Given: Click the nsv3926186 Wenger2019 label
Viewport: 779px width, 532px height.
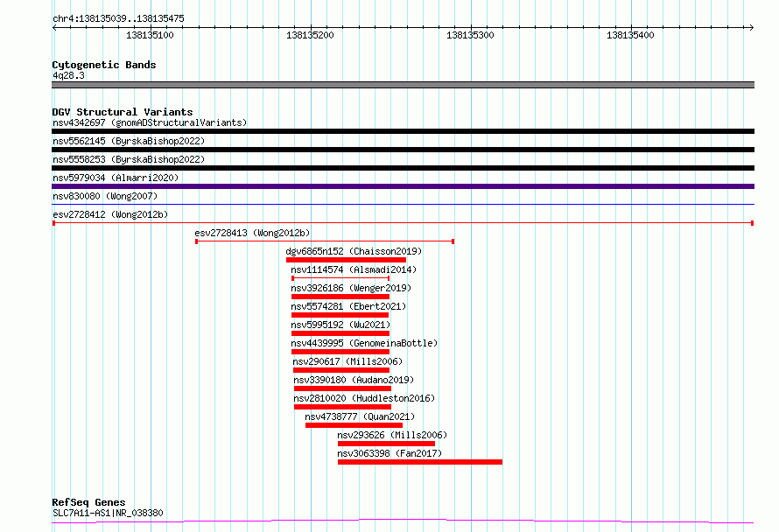Looking at the screenshot, I should pos(351,288).
